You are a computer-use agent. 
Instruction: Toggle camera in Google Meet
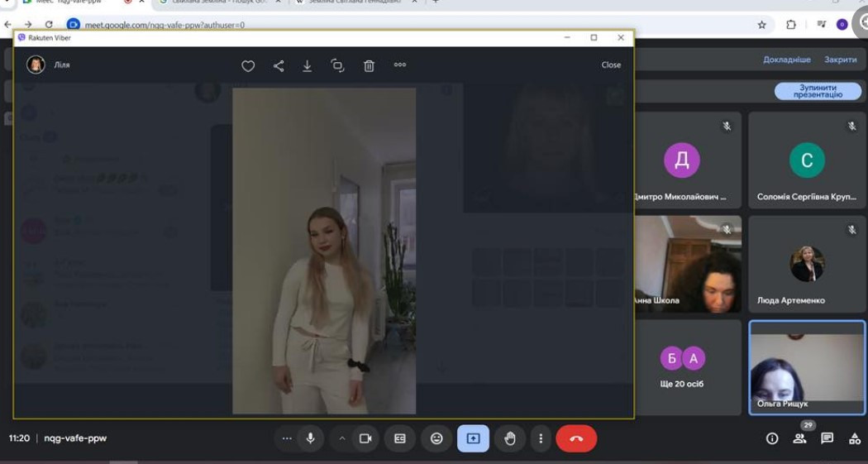point(365,438)
